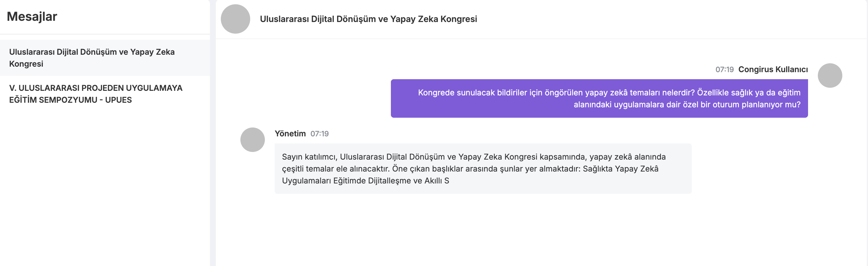The image size is (868, 266).
Task: Click the Congirus Kullanıcı sender name
Action: 773,69
